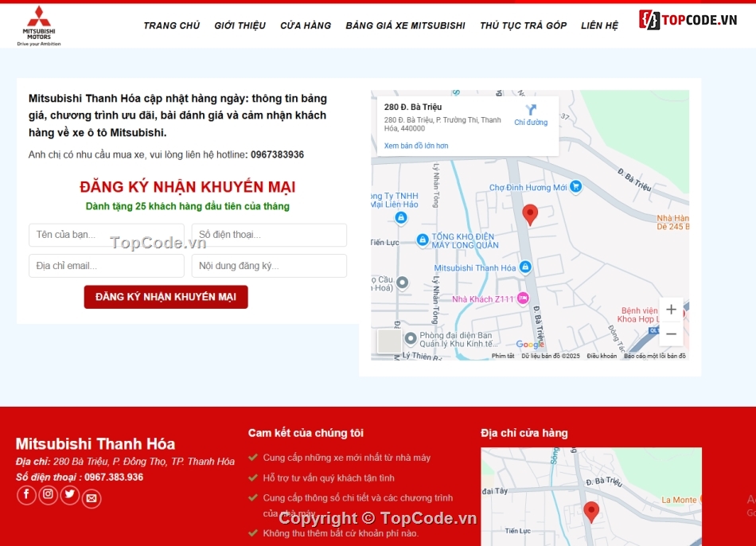Click the Số điện thoại input field
756x546 pixels.
point(269,235)
